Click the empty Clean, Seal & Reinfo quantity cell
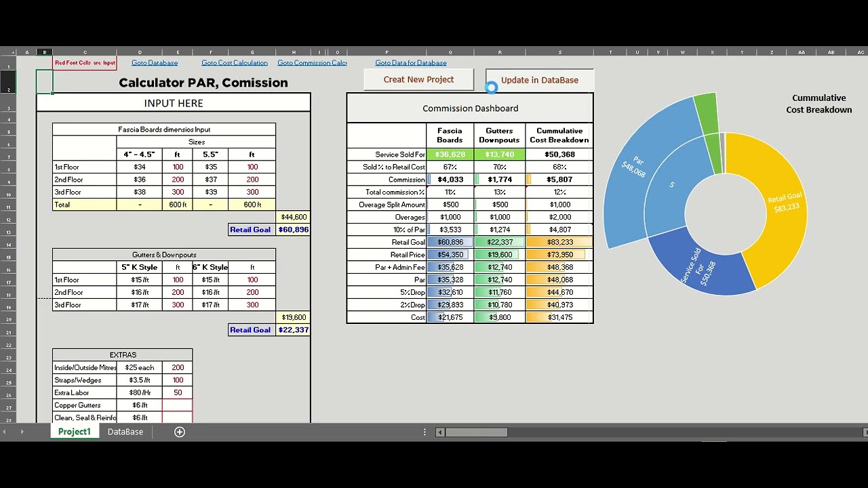The height and width of the screenshot is (488, 868). 178,418
